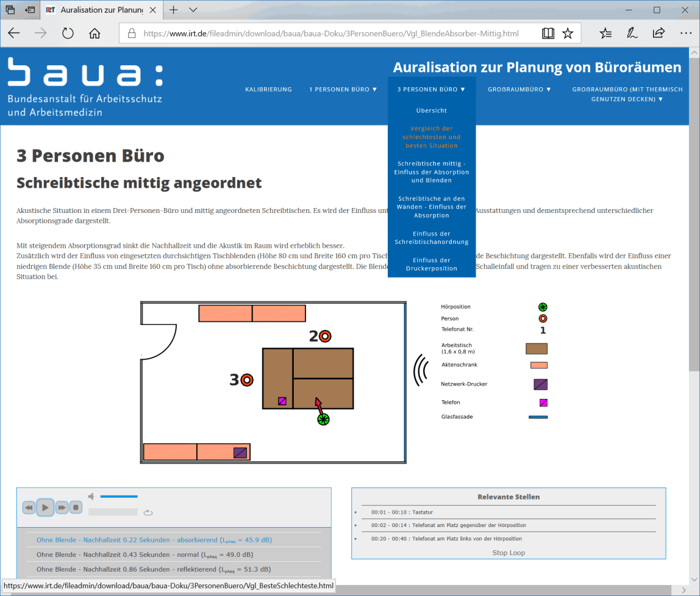Open Schreibtische an den Wänden menu entry
Viewport: 700px width, 596px height.
point(431,207)
